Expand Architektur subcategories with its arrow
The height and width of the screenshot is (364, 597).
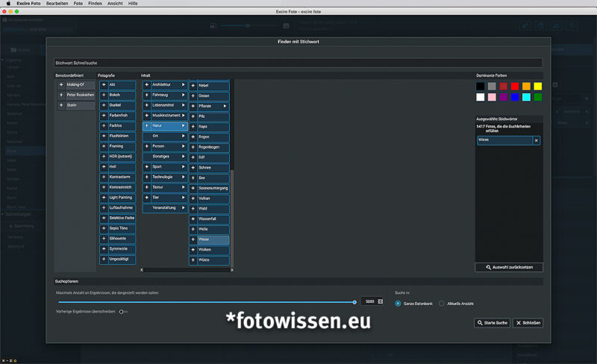(x=183, y=85)
